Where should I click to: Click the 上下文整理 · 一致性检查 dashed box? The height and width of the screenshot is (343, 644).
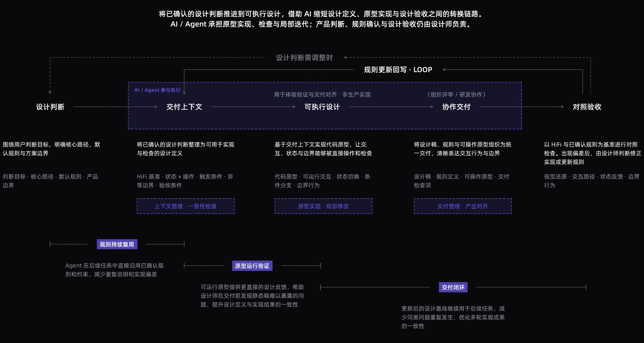point(185,206)
